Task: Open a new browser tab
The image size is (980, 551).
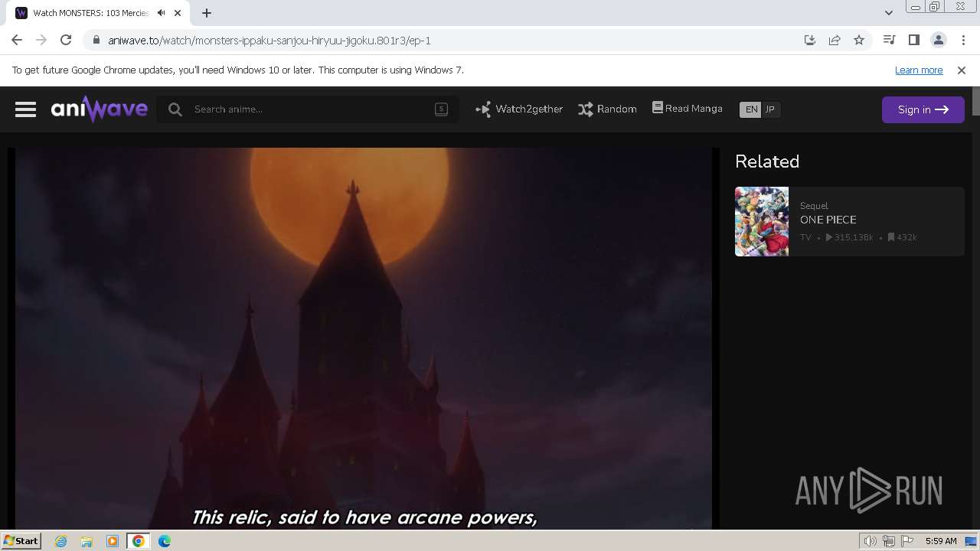Action: [x=207, y=13]
